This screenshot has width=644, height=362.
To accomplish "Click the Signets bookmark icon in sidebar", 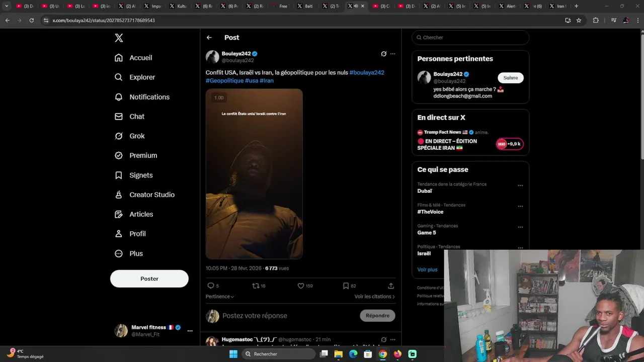I will [119, 175].
